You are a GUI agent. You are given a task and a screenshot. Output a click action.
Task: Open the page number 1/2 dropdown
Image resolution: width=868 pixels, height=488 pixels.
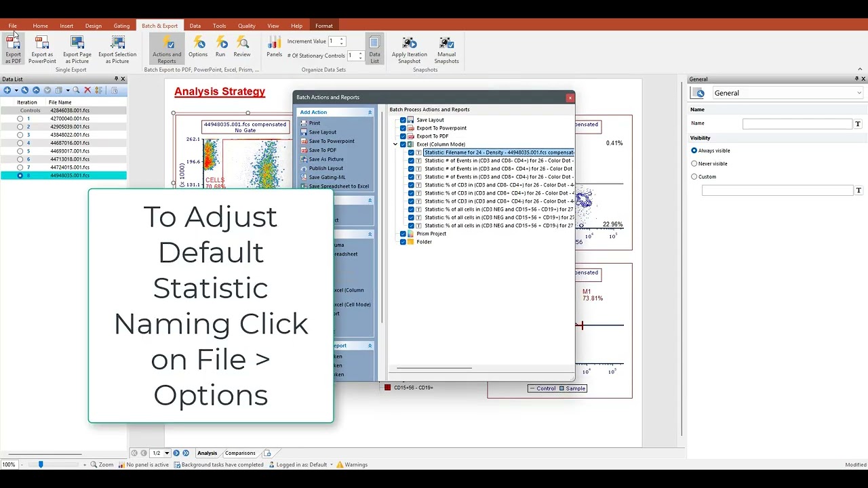coord(167,453)
